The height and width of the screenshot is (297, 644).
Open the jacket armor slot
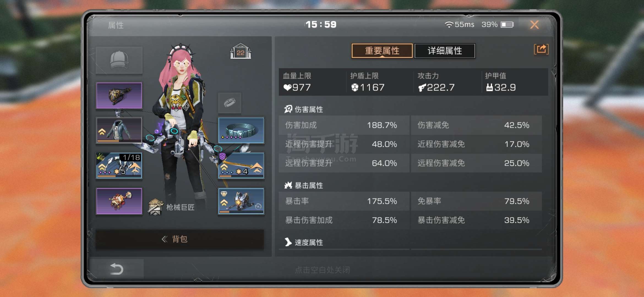click(x=119, y=130)
